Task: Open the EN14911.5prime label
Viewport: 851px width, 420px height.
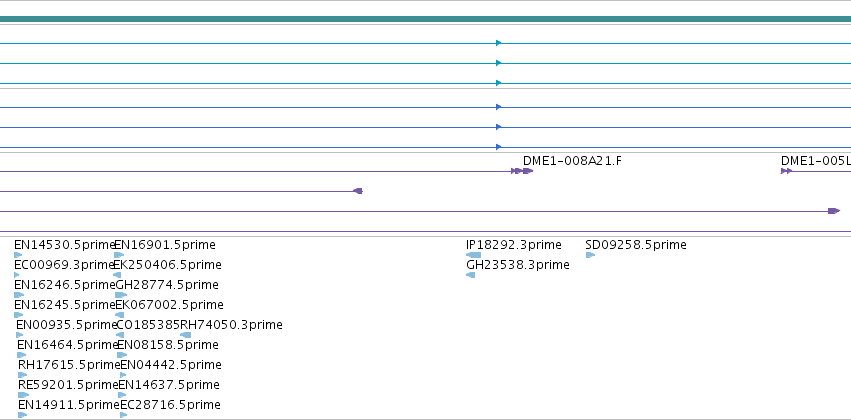Action: [x=68, y=405]
